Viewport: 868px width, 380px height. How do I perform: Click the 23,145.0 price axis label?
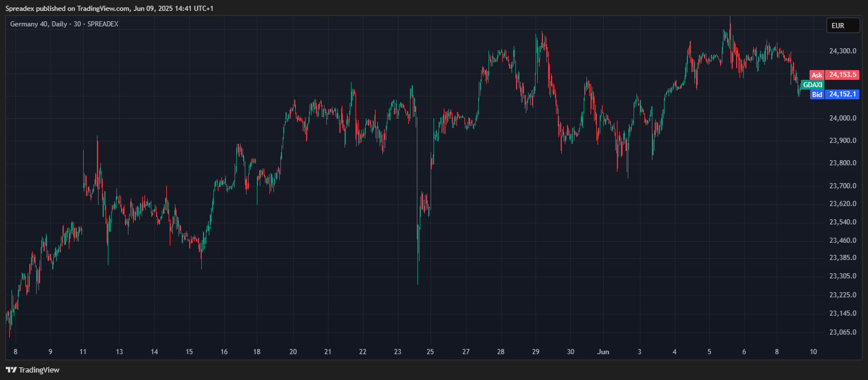coord(843,313)
